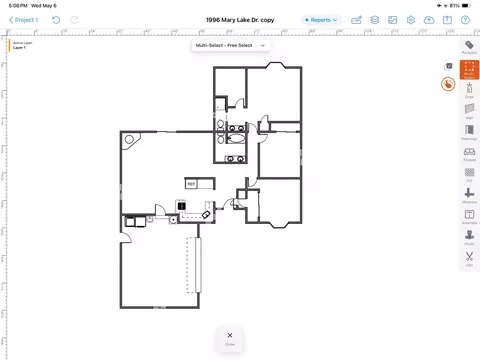Redo the last undone action

[x=74, y=20]
